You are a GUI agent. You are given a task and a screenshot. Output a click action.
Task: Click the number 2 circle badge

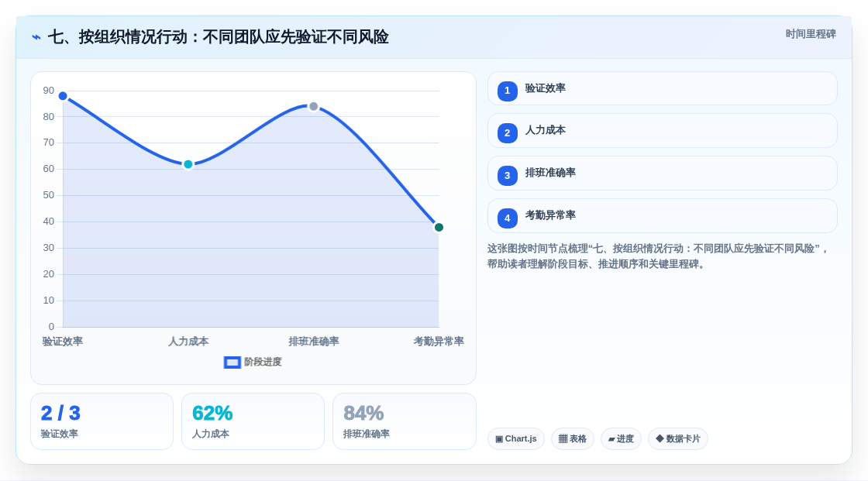tap(507, 133)
